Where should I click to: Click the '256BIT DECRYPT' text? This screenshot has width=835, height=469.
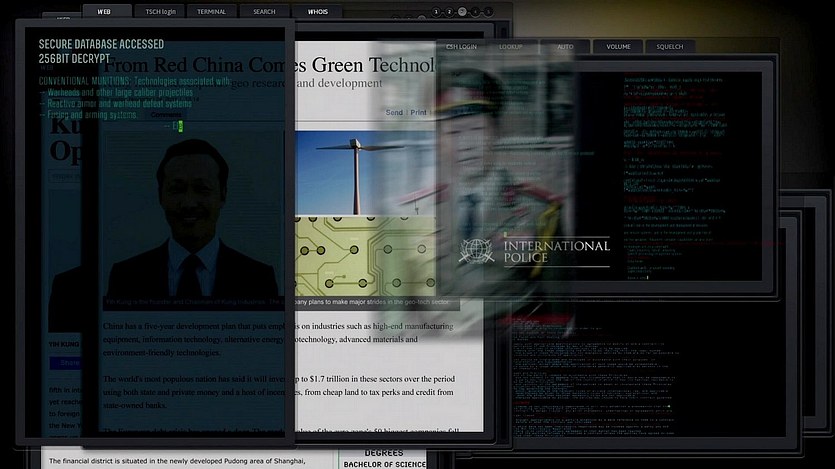(x=74, y=59)
